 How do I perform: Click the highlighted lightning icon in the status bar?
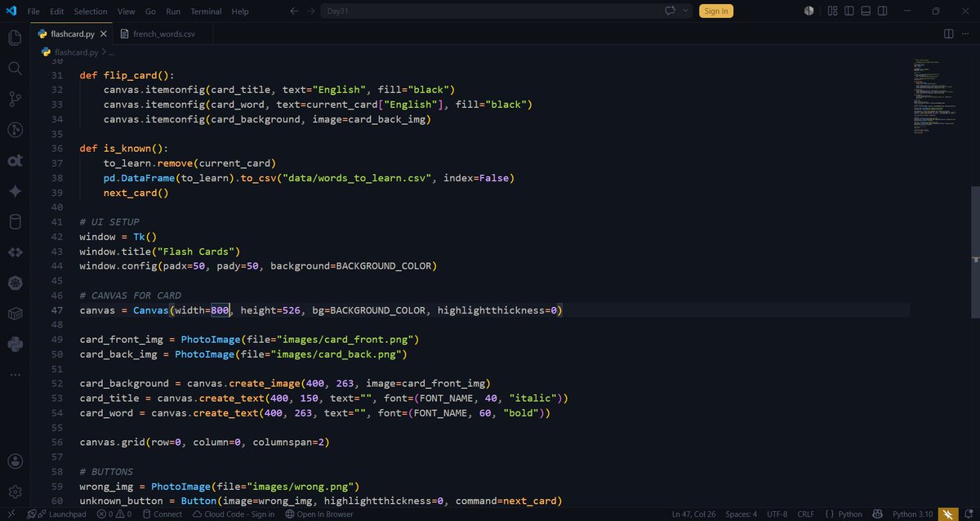click(947, 514)
